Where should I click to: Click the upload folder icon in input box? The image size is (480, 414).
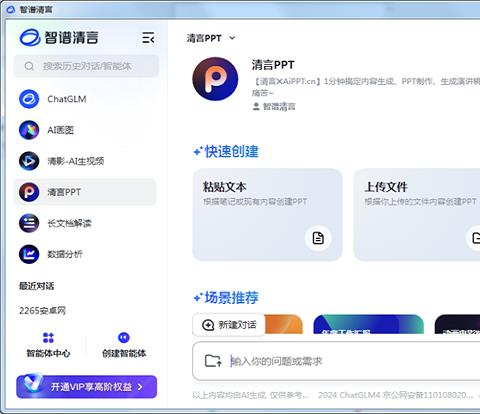(213, 361)
